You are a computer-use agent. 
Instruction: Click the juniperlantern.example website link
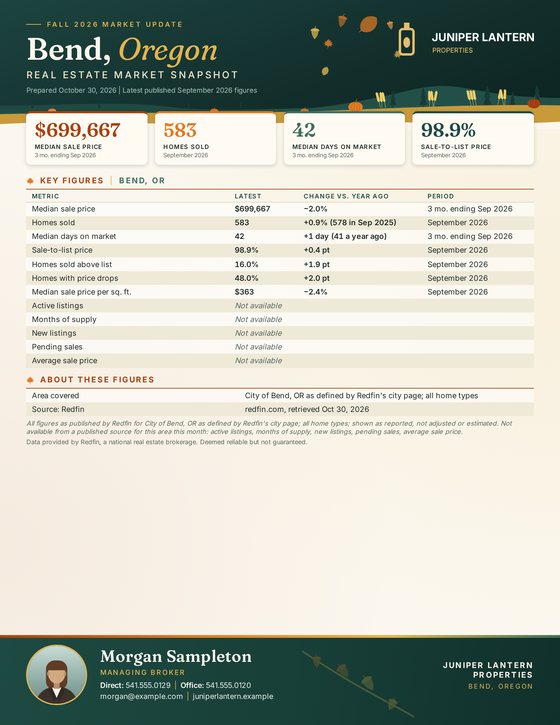pyautogui.click(x=233, y=696)
